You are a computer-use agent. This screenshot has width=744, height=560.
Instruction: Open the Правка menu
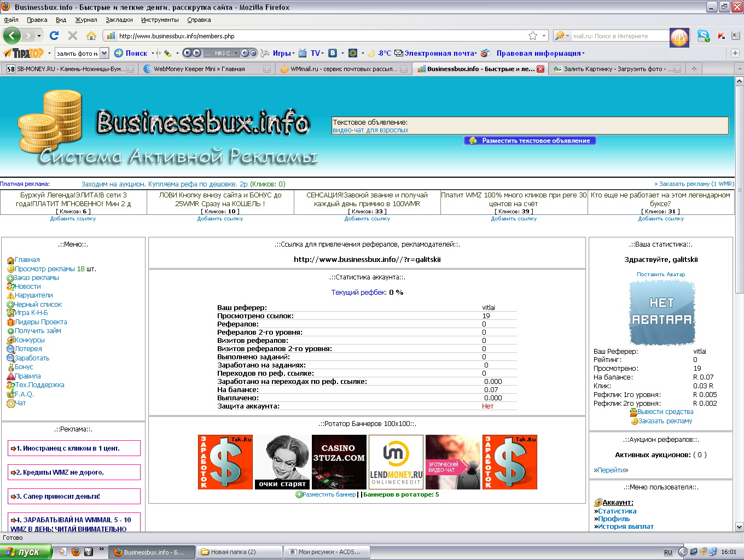37,20
